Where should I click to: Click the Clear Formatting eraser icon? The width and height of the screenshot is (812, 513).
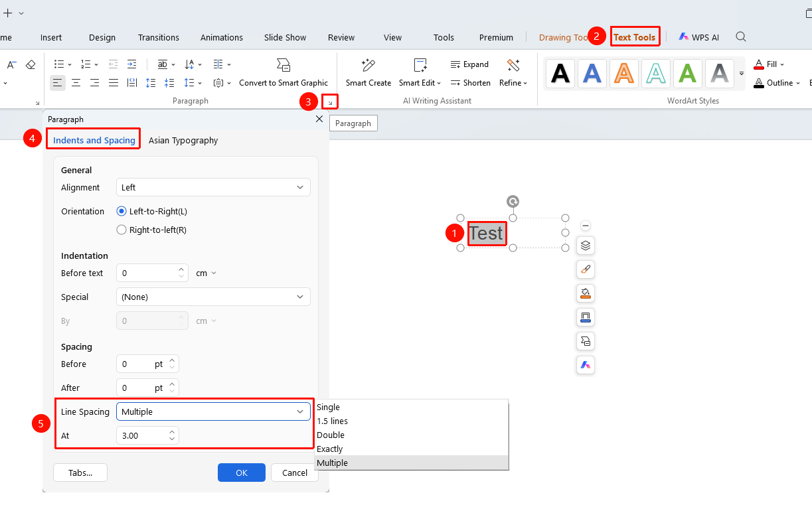[x=31, y=64]
